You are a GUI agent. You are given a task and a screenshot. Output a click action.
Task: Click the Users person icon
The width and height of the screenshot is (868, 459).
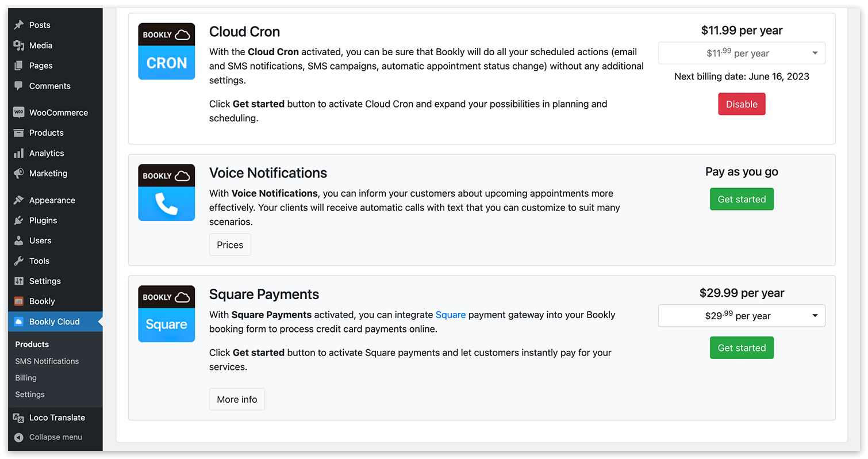point(19,240)
